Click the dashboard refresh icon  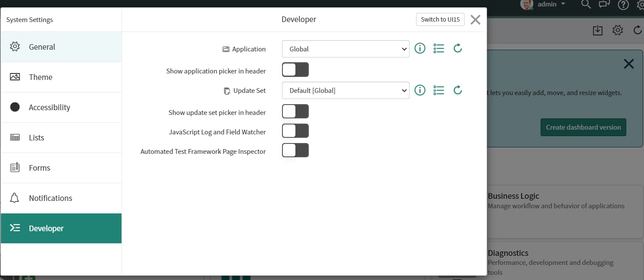click(x=638, y=30)
